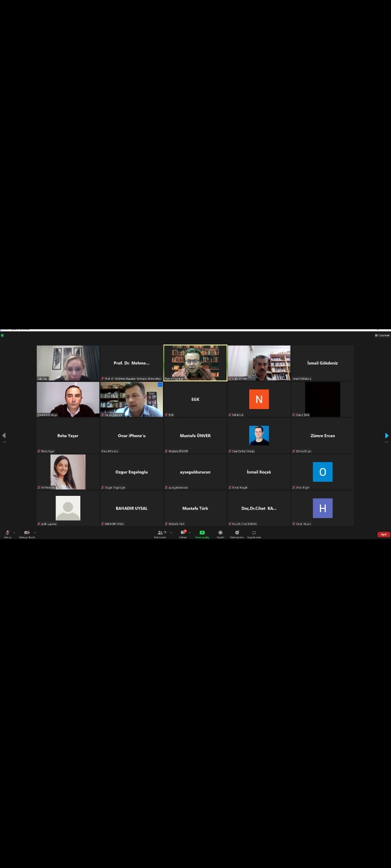Go to next page of participants
Image resolution: width=391 pixels, height=868 pixels.
pyautogui.click(x=387, y=436)
